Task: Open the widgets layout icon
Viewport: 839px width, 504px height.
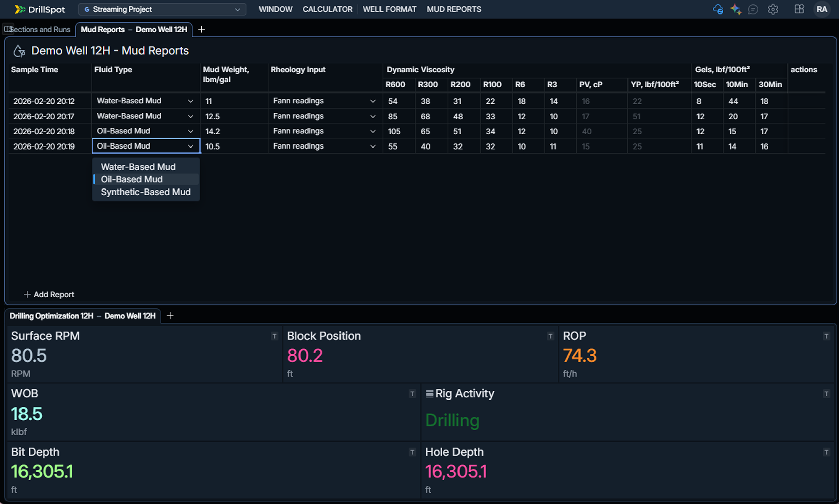Action: pos(799,9)
